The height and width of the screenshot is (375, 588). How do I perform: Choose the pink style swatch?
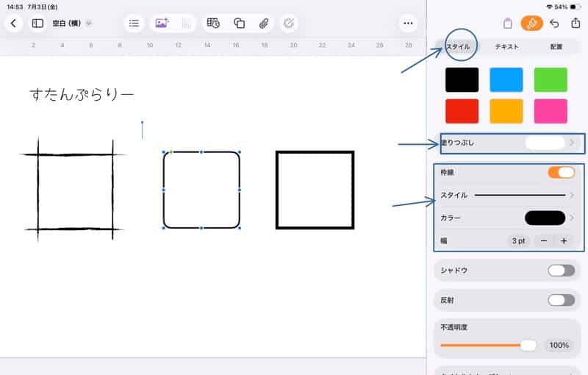click(x=551, y=111)
